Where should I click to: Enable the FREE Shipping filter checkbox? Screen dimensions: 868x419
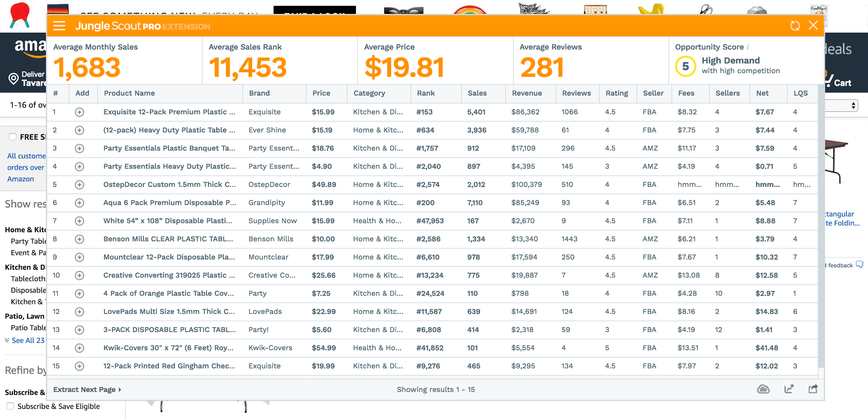click(x=12, y=137)
